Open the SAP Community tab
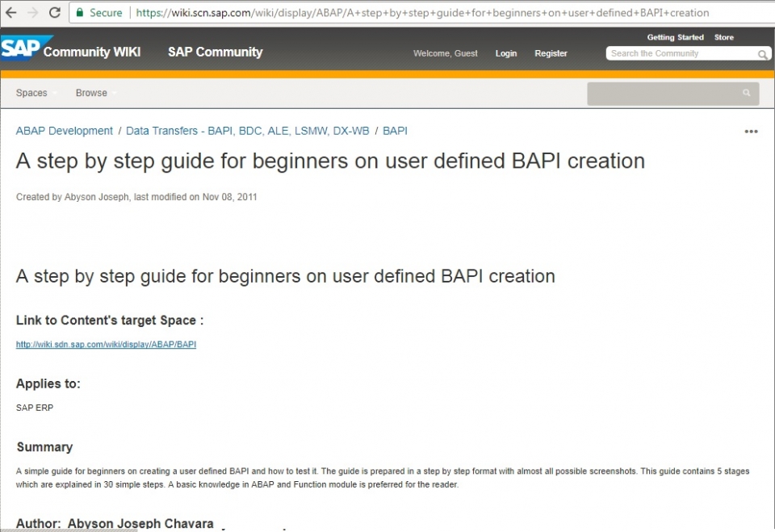The image size is (775, 532). [x=215, y=52]
